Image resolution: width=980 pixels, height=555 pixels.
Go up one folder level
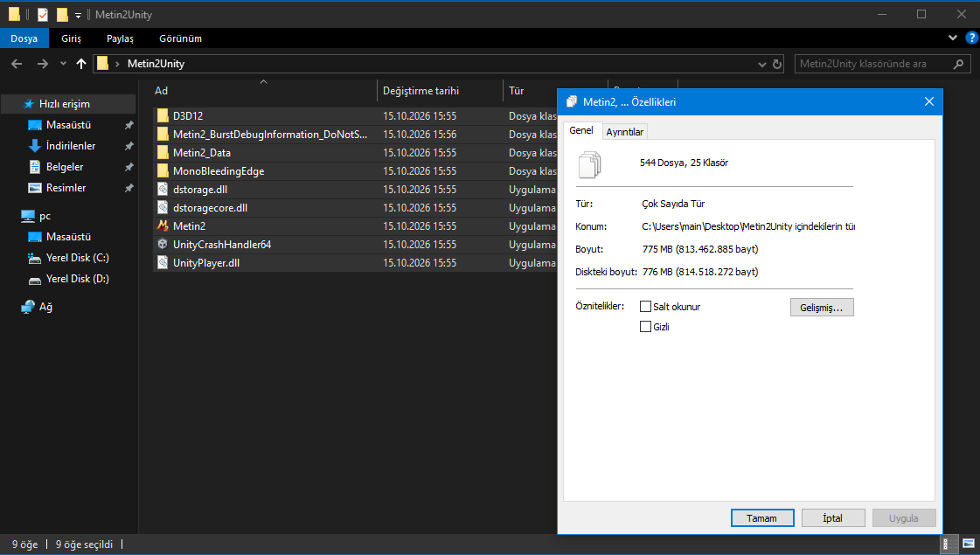[x=80, y=64]
